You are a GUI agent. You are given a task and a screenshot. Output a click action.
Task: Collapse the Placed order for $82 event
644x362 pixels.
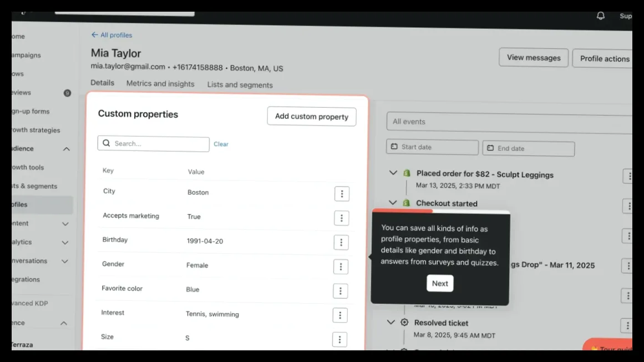pyautogui.click(x=393, y=173)
